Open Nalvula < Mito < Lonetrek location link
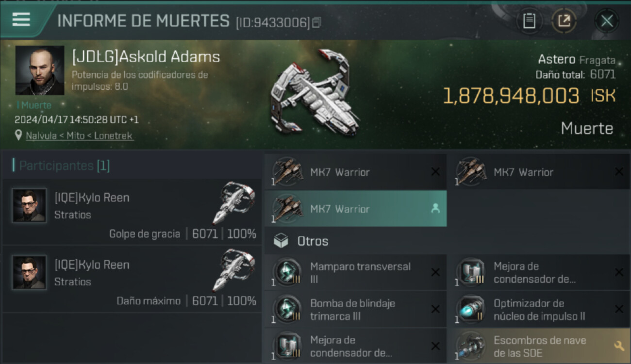Screen dimensions: 631x364 [x=80, y=136]
